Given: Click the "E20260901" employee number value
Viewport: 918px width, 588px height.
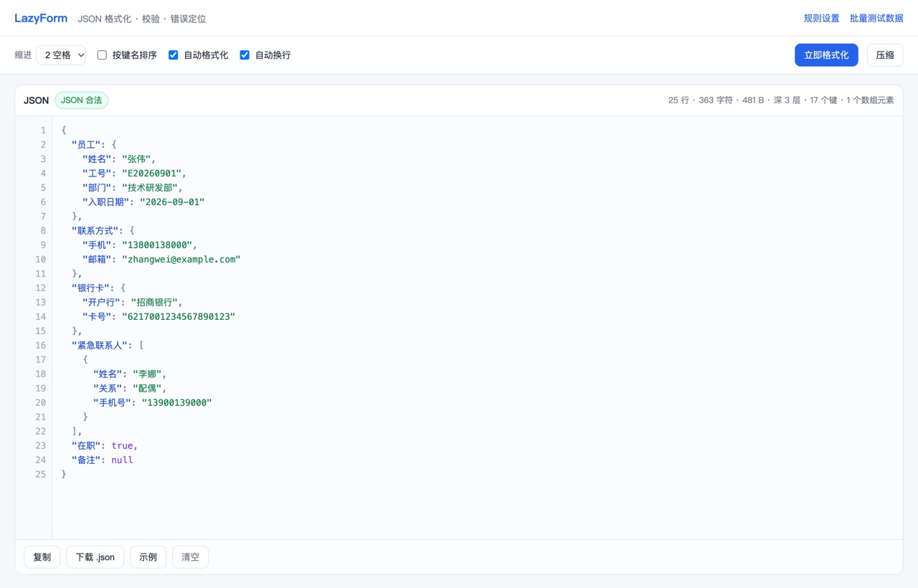Looking at the screenshot, I should 153,174.
